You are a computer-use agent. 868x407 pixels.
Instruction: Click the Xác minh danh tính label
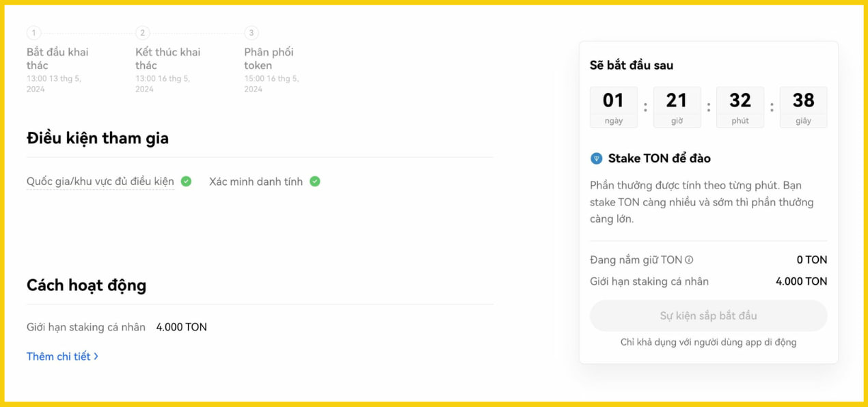(256, 182)
